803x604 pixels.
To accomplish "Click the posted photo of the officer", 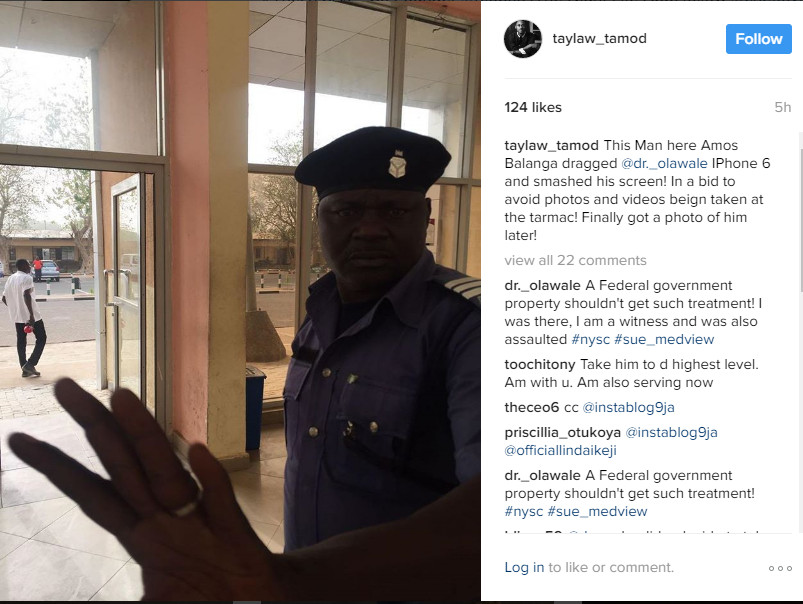I will pyautogui.click(x=240, y=301).
